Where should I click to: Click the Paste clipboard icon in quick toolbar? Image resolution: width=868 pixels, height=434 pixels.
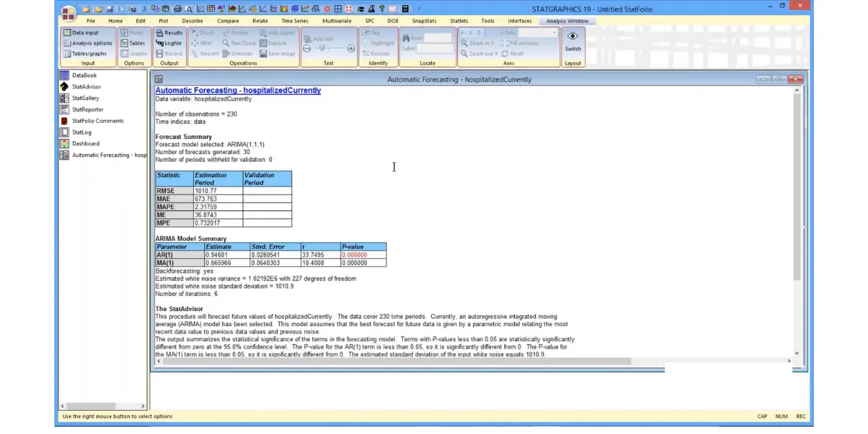click(166, 9)
